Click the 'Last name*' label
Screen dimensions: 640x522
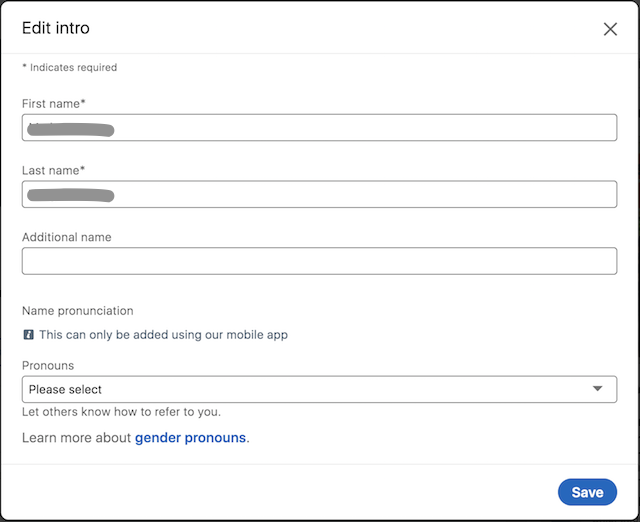pyautogui.click(x=53, y=171)
